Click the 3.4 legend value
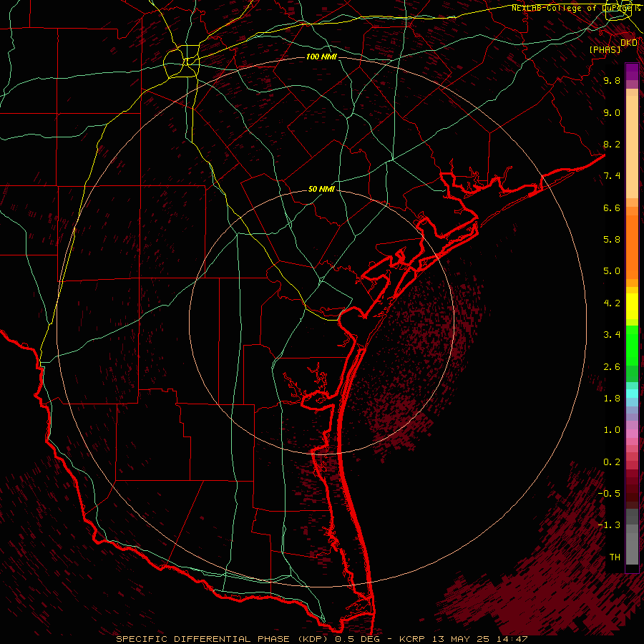This screenshot has width=644, height=644. coord(612,335)
